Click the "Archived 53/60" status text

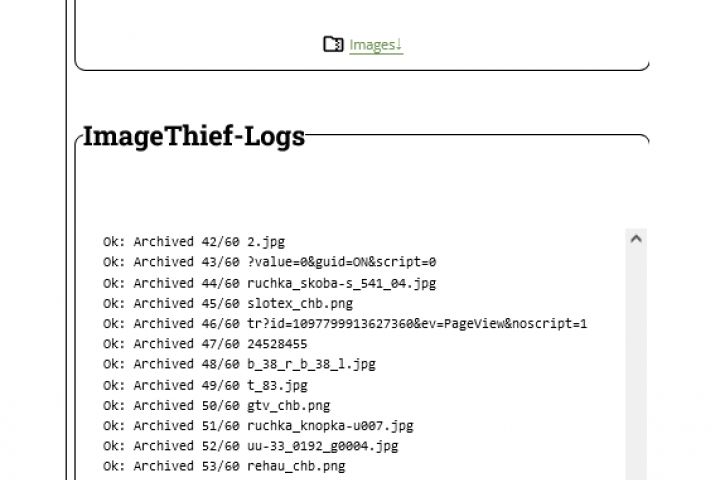click(x=186, y=466)
